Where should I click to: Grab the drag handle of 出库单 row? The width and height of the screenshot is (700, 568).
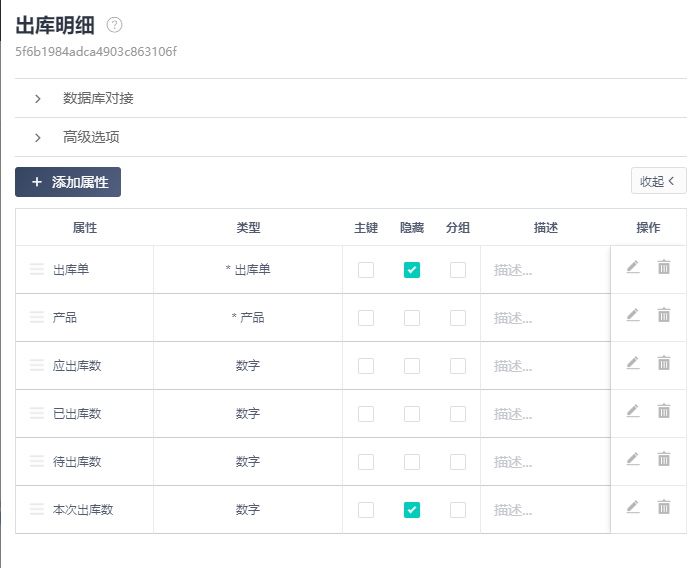(37, 269)
